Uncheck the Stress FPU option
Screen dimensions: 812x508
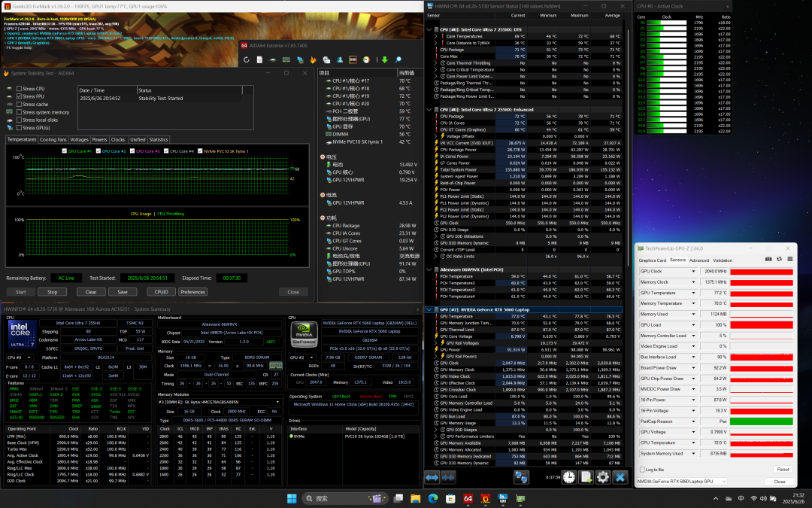pyautogui.click(x=20, y=96)
